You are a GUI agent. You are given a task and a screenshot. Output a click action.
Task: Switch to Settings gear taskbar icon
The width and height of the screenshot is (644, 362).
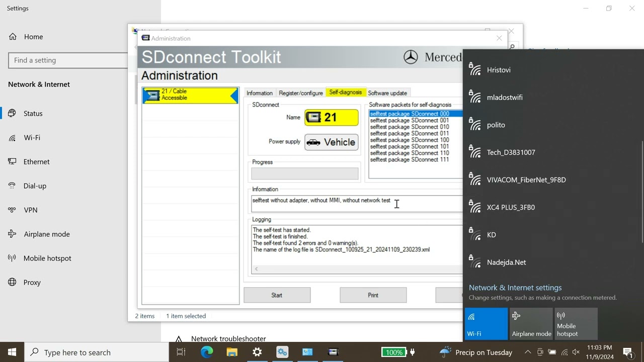click(x=257, y=352)
